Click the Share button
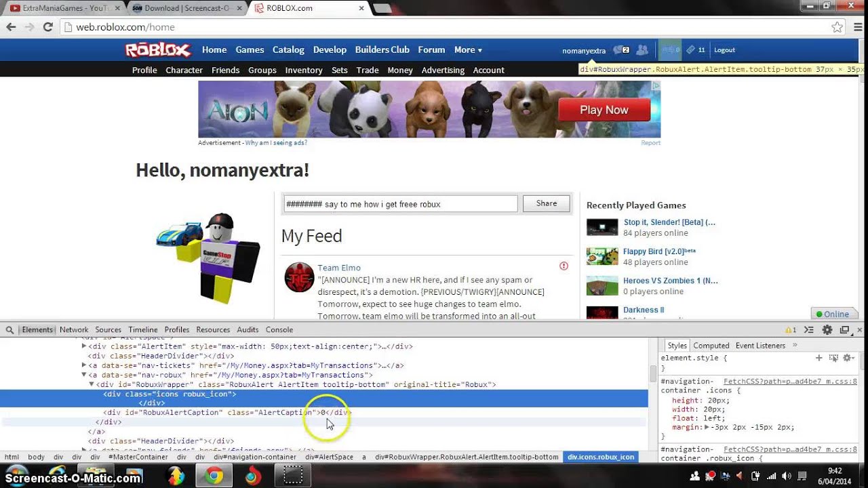 pos(547,204)
